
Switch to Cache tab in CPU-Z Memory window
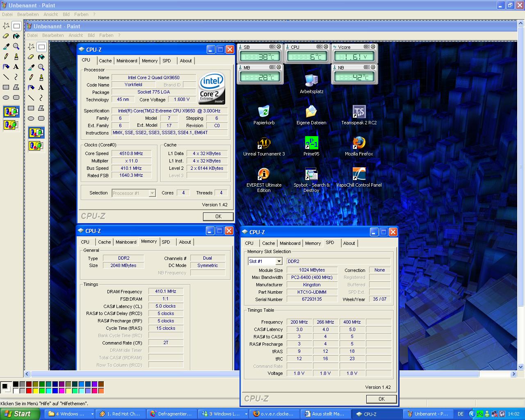pos(104,242)
